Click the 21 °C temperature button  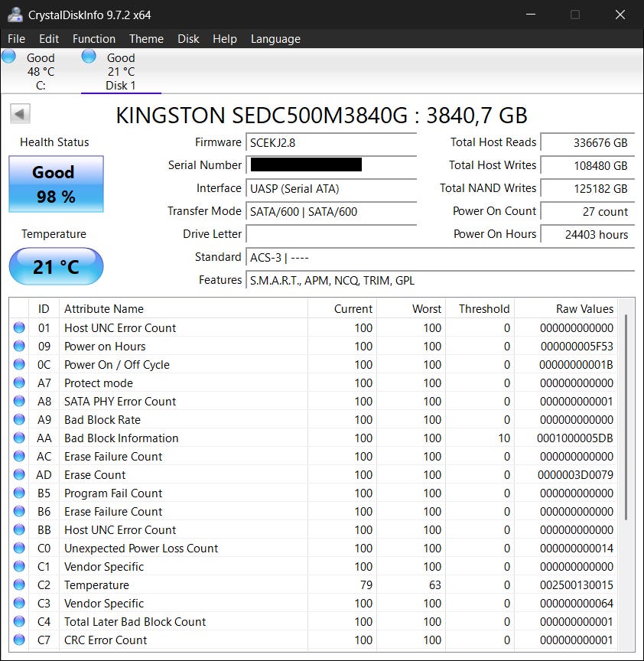tap(56, 267)
